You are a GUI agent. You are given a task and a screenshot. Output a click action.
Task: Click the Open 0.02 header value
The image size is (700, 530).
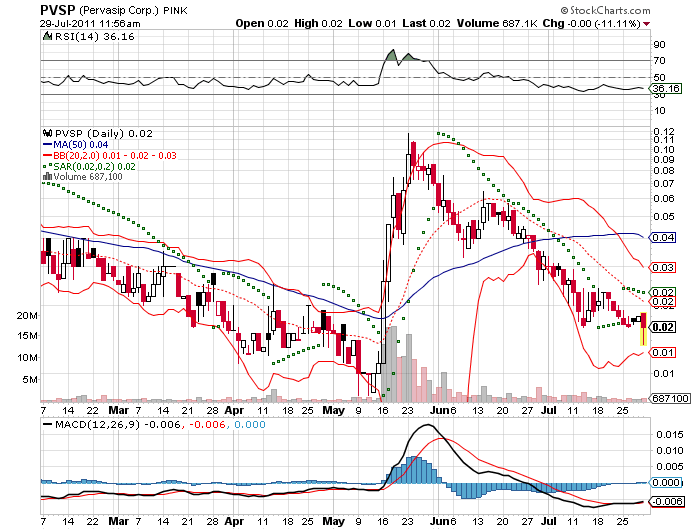(262, 23)
